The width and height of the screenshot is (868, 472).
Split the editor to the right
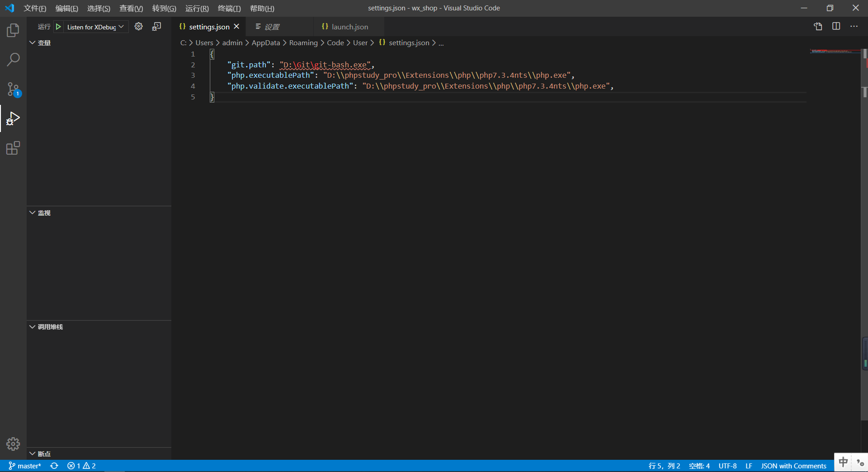836,27
